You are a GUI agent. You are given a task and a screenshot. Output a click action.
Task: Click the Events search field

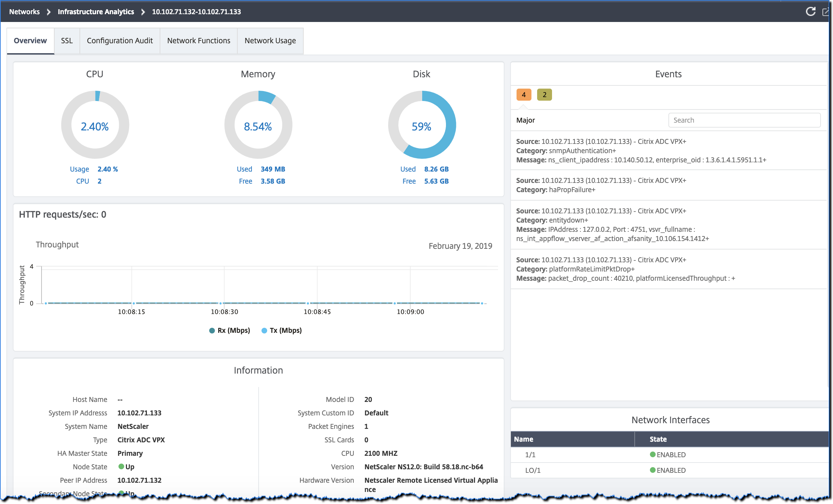coord(744,120)
